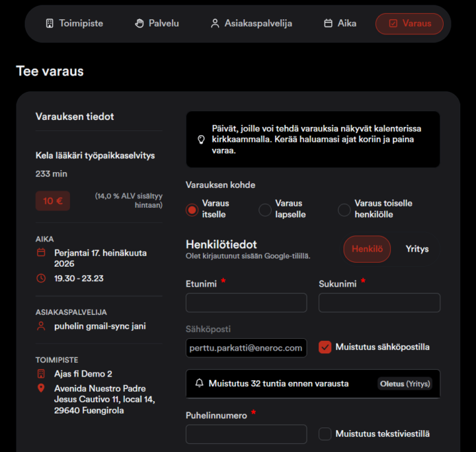Click the date Perjantai 17. heinäkuuta 2026
Viewport: 476px width, 452px height.
pos(100,258)
